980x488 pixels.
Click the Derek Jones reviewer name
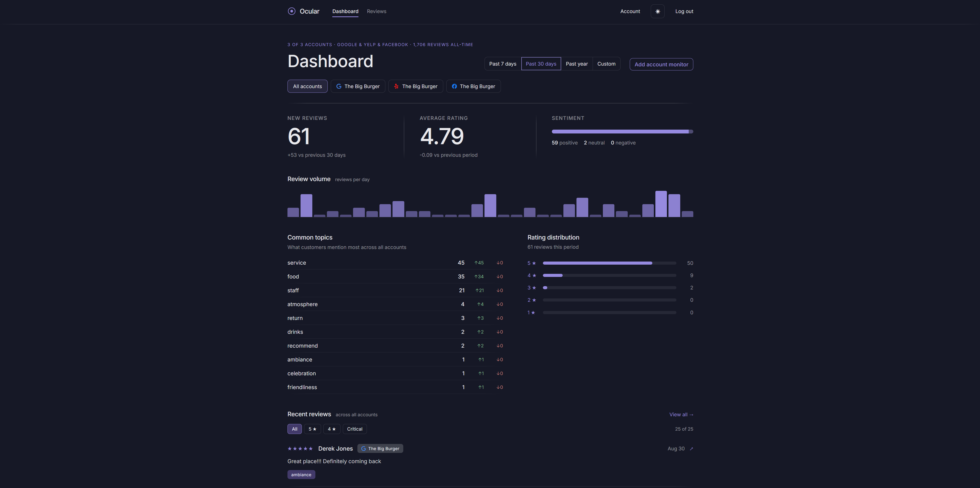coord(335,449)
